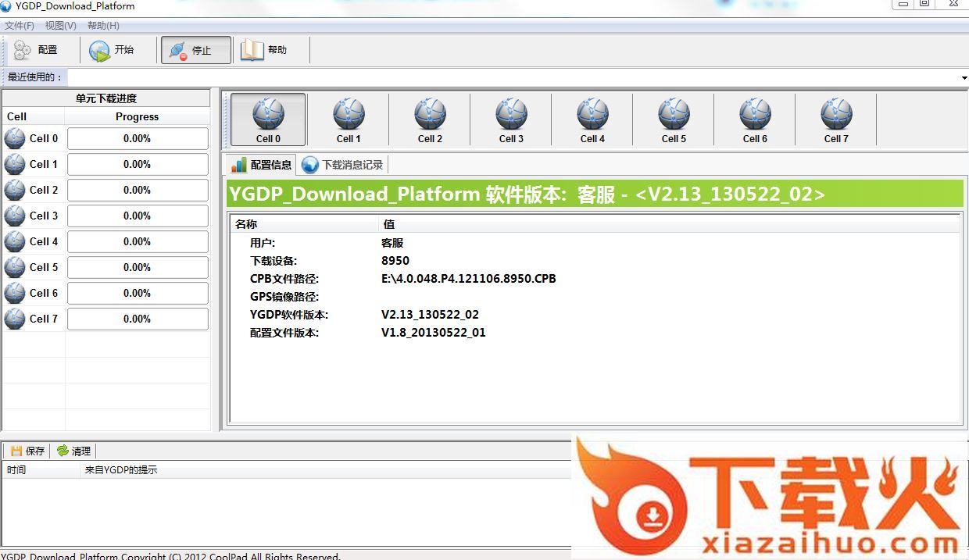Screen dimensions: 969x560
Task: Select the Cell 3 globe button
Action: 511,119
